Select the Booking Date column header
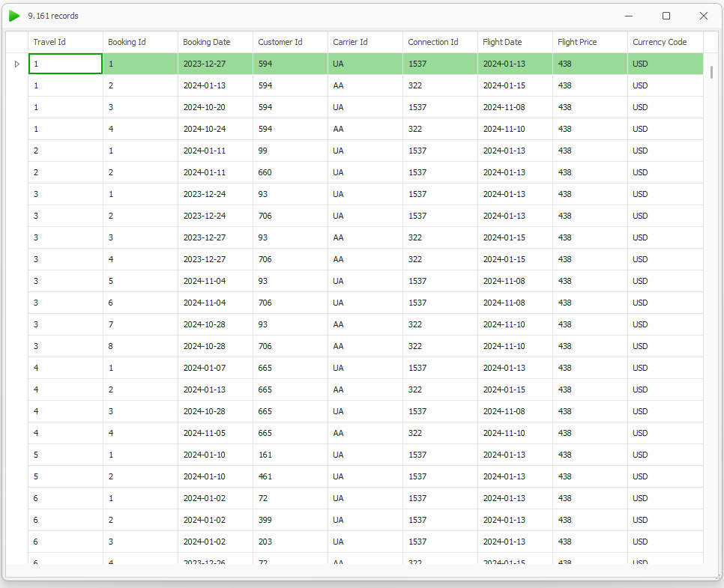Viewport: 724px width, 588px height. pos(215,42)
